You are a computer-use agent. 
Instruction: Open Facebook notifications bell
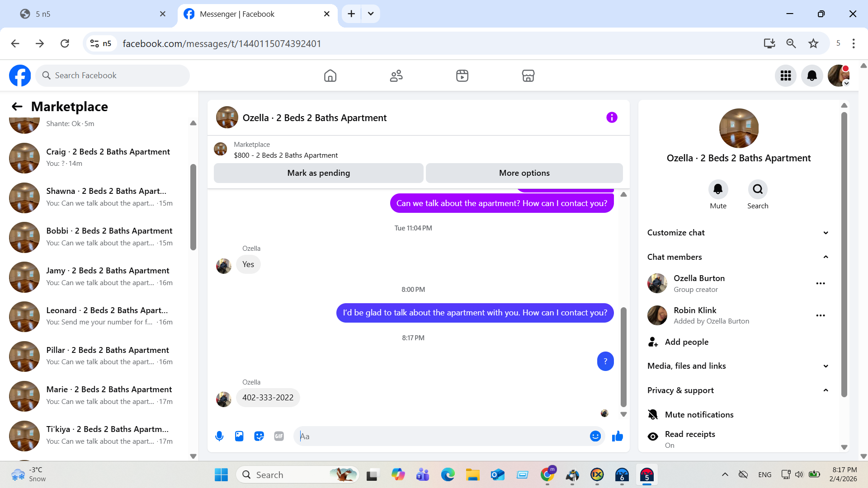click(x=812, y=75)
